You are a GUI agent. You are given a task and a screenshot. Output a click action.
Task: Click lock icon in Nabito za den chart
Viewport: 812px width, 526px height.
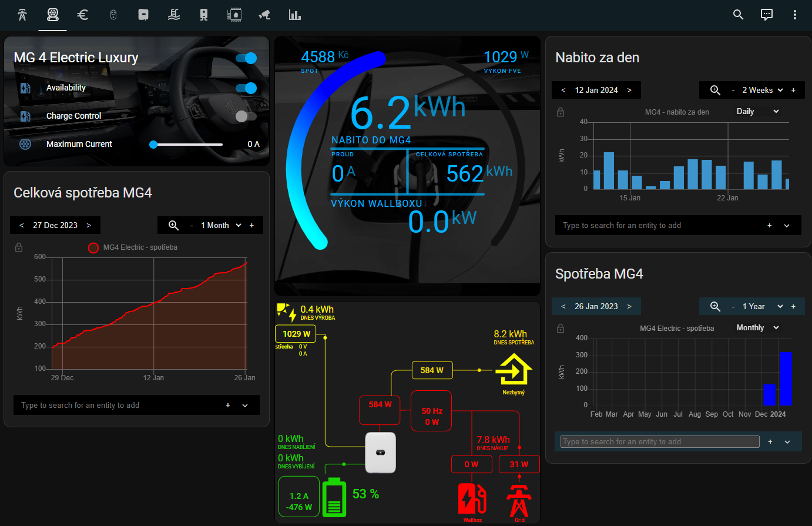(x=561, y=112)
